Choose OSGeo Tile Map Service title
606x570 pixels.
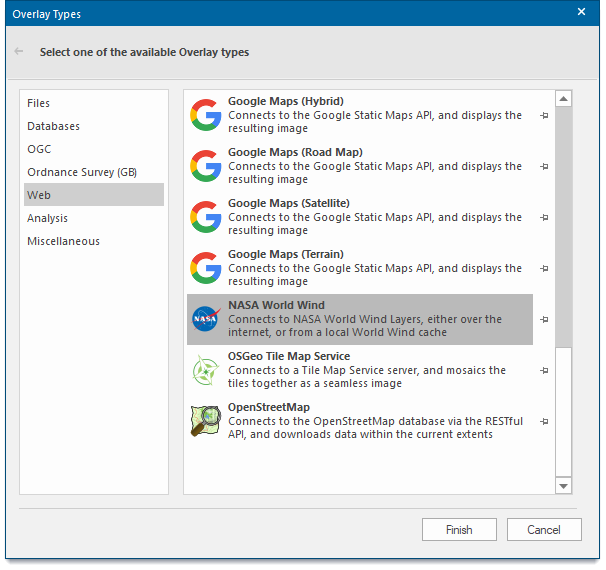[289, 356]
